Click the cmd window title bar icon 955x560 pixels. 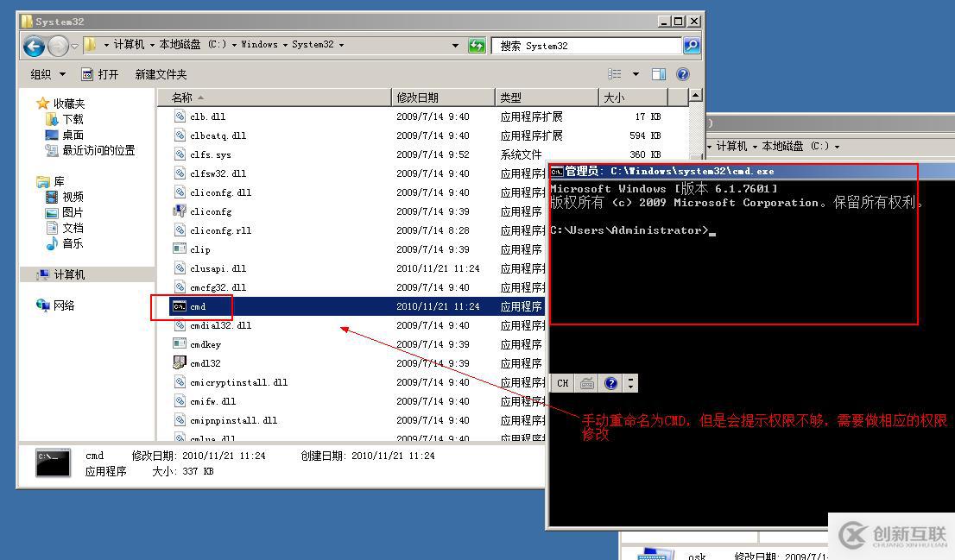pos(557,172)
